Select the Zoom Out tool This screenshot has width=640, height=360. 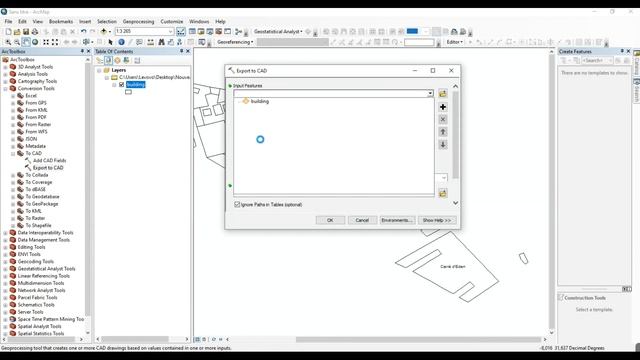click(x=17, y=42)
